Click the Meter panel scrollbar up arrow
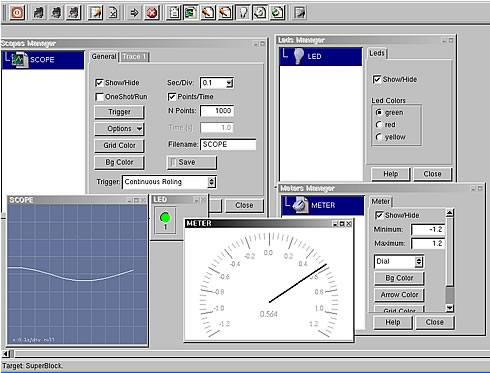The image size is (490, 373). coord(450,213)
